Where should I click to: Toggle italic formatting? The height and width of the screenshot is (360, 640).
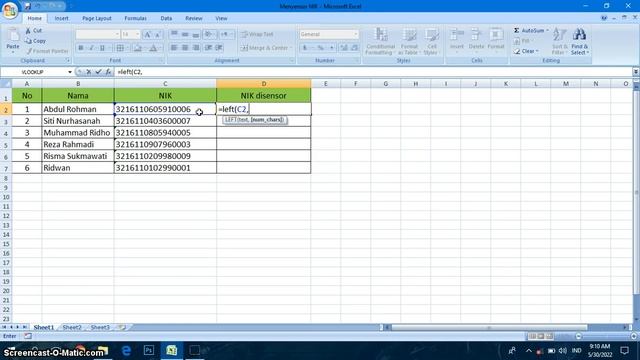pyautogui.click(x=91, y=48)
